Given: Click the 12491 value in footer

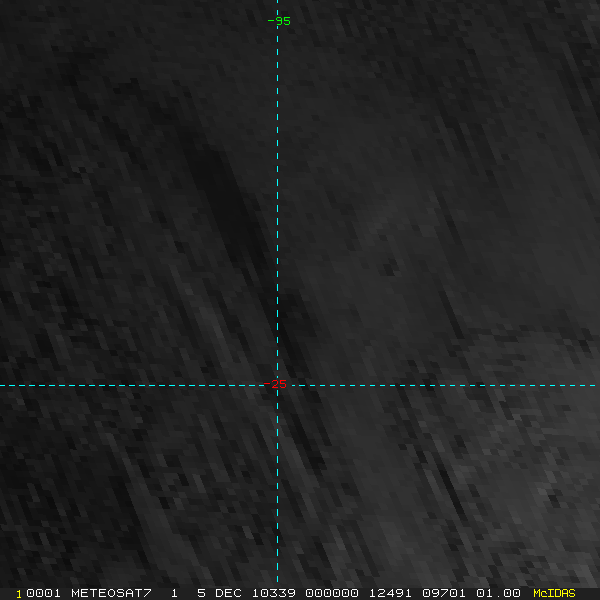Looking at the screenshot, I should point(389,593).
